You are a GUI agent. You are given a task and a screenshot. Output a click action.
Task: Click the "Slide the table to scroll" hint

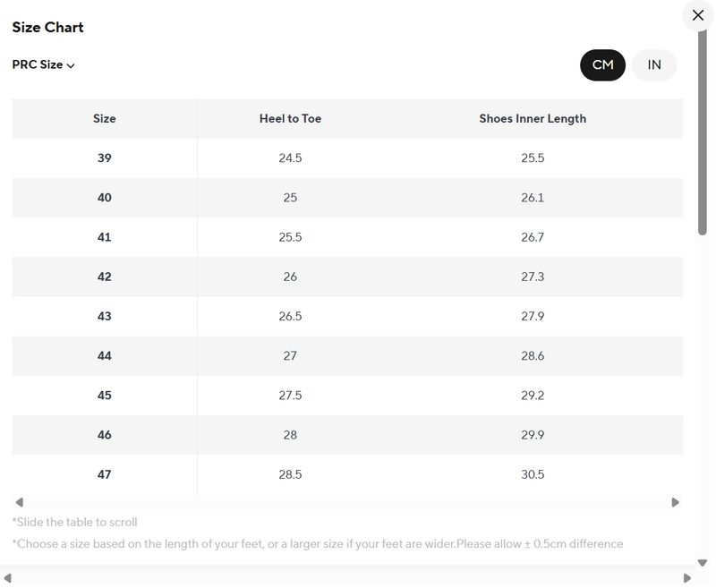click(74, 522)
